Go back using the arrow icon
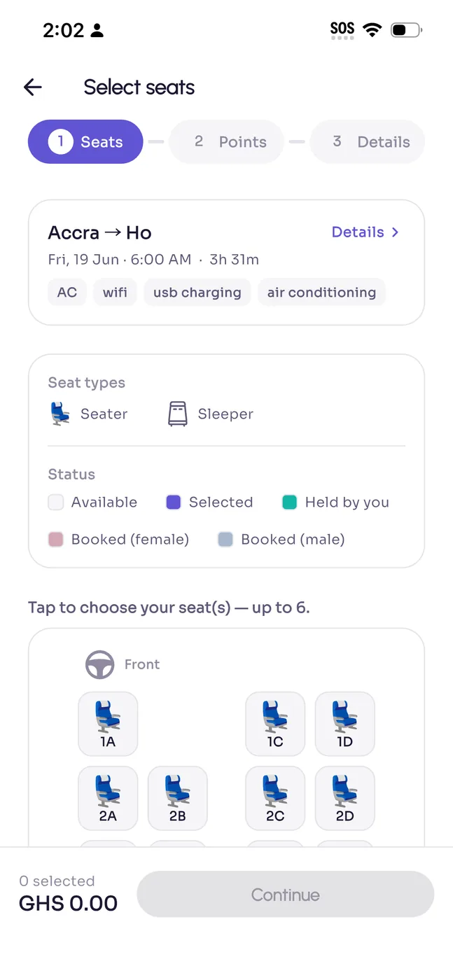 (33, 87)
